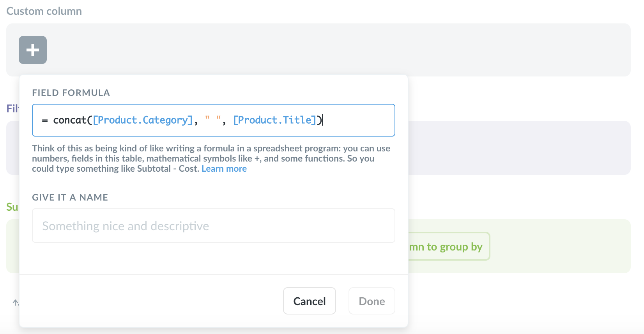
Task: Click the concat function name in formula
Action: 70,120
